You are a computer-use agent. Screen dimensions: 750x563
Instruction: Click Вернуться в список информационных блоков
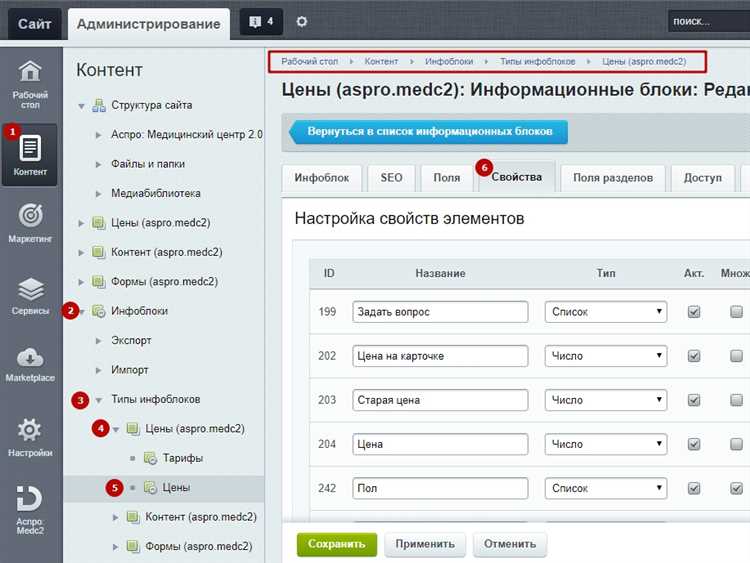click(x=429, y=132)
